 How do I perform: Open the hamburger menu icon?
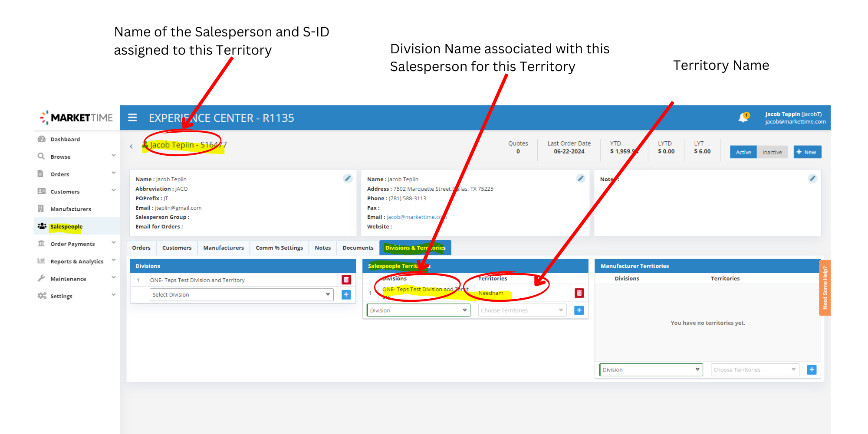[132, 117]
